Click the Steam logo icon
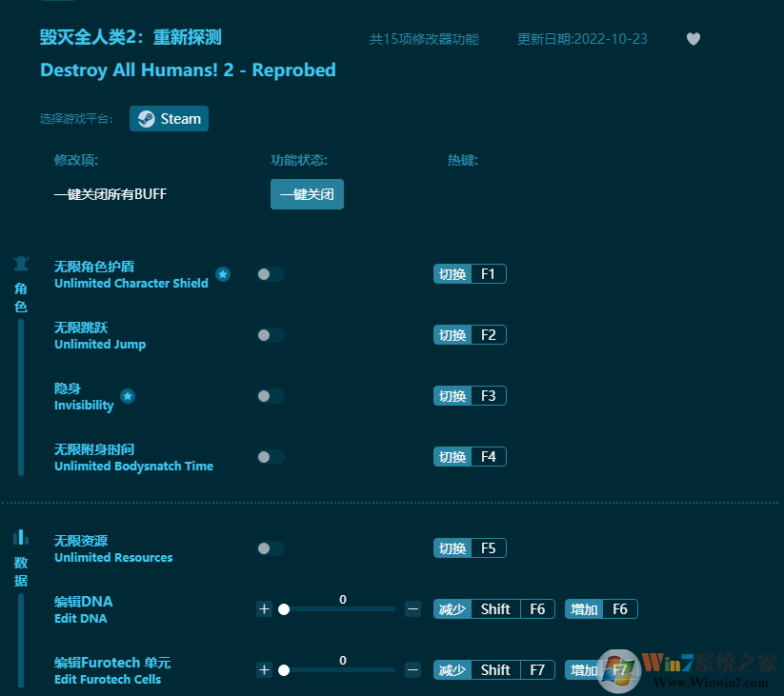 (147, 118)
